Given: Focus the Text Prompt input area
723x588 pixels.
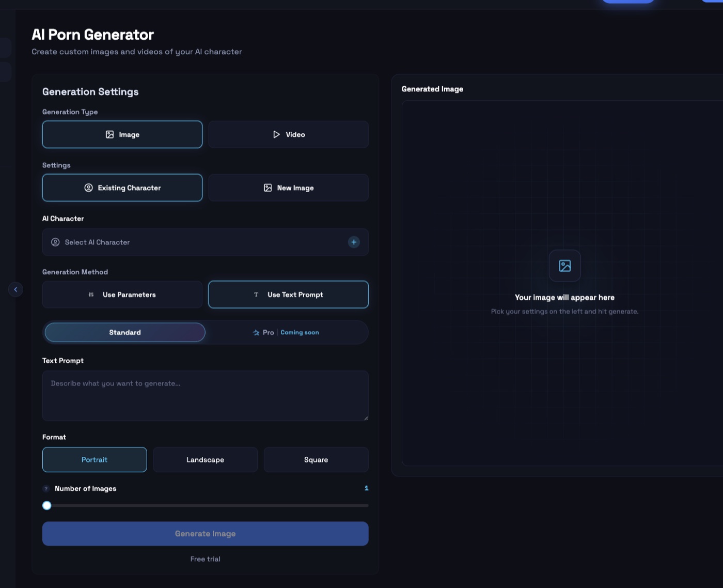Looking at the screenshot, I should [x=205, y=396].
